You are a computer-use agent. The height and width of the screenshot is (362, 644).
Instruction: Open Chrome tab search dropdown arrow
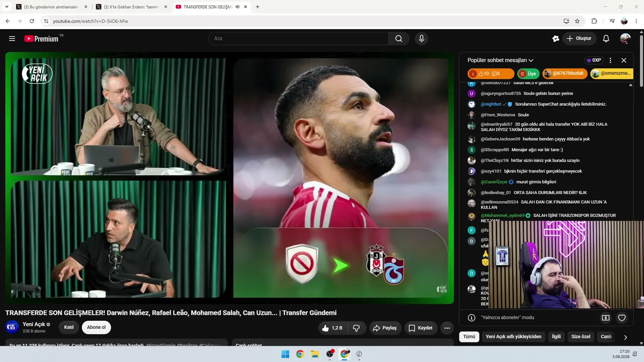point(7,7)
